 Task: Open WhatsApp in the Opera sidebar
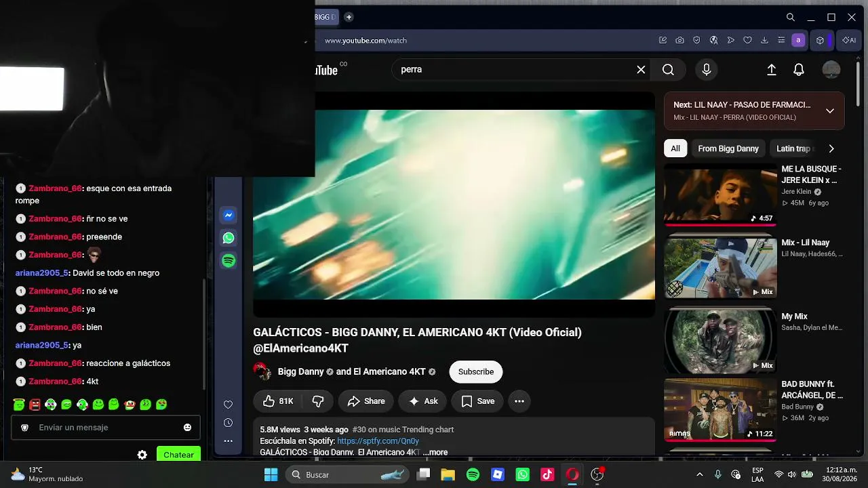tap(229, 238)
